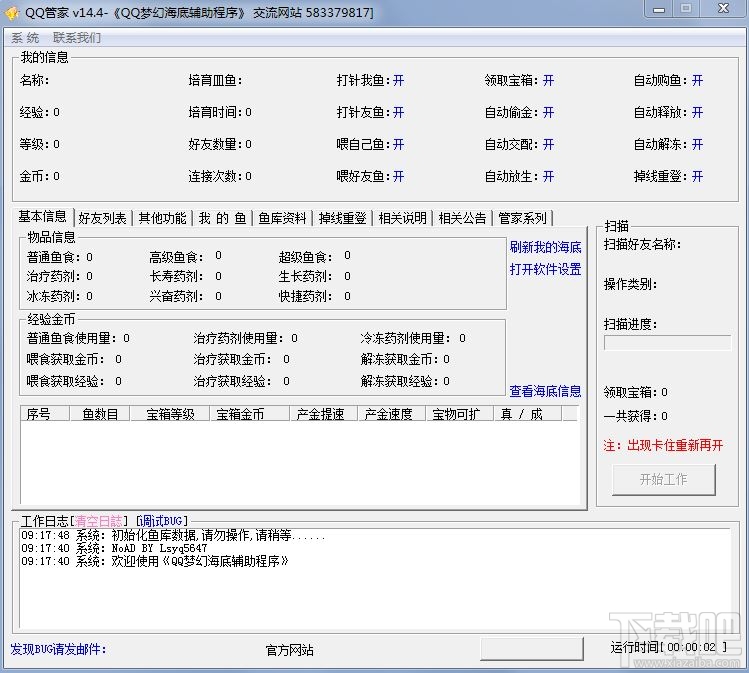Screen dimensions: 749x673
Task: Click the blank button beside 官方网站
Action: tap(532, 649)
